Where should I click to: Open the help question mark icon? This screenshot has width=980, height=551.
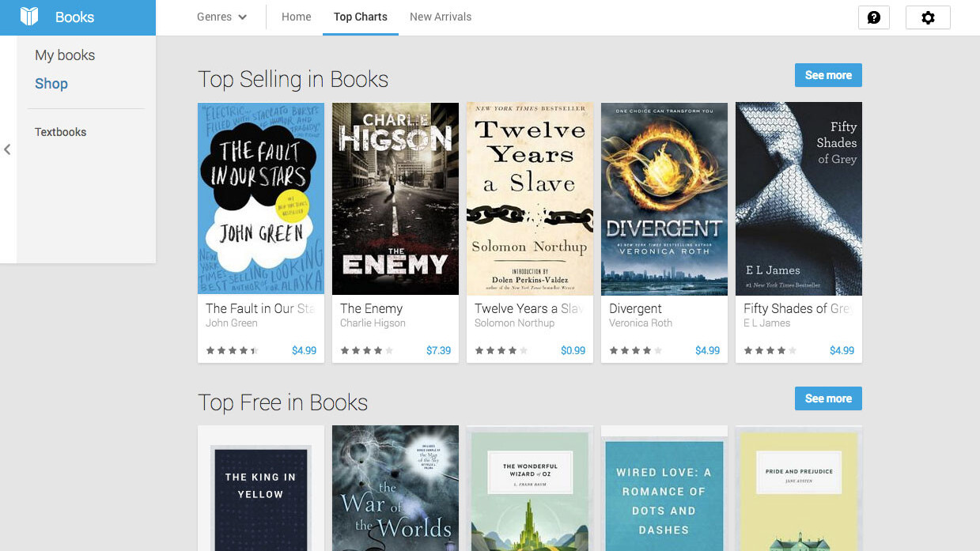pos(874,17)
